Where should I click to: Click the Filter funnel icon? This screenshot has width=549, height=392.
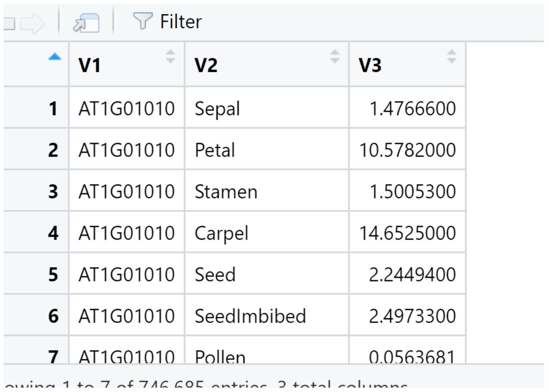[x=142, y=21]
